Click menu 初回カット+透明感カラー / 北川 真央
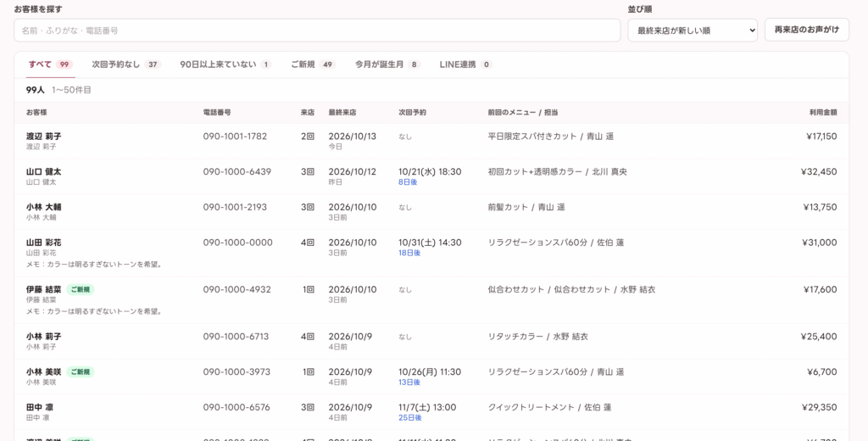 [558, 172]
